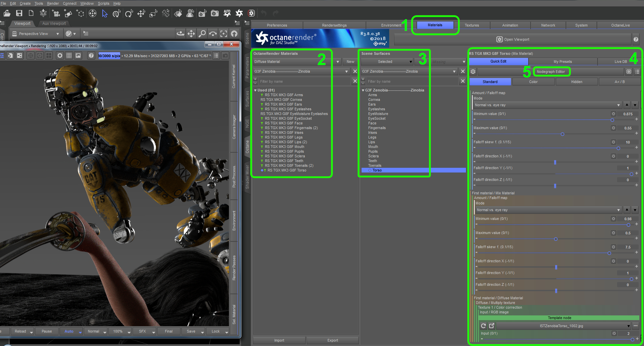Image resolution: width=644 pixels, height=346 pixels.
Task: Collapse the G3F Zenobia surfaces tree
Action: (363, 90)
